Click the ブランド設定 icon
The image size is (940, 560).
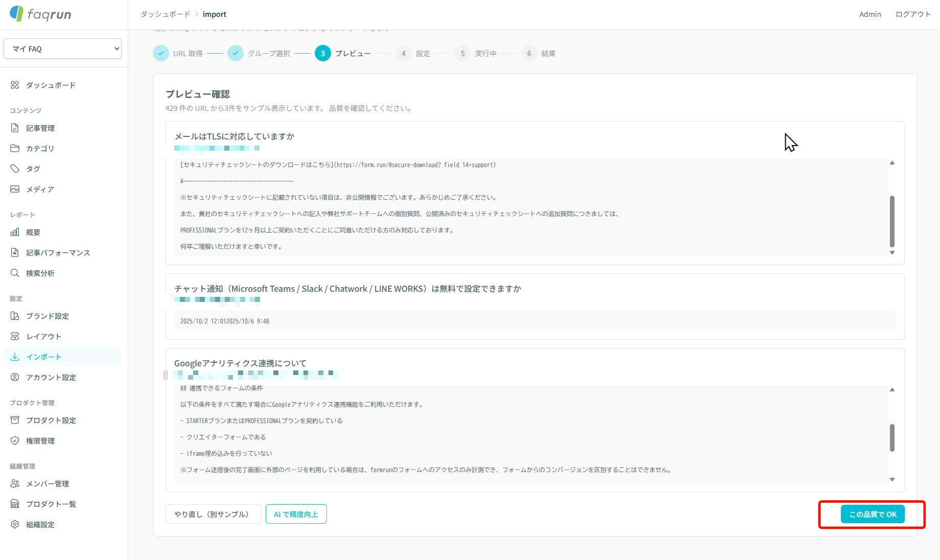[x=15, y=316]
